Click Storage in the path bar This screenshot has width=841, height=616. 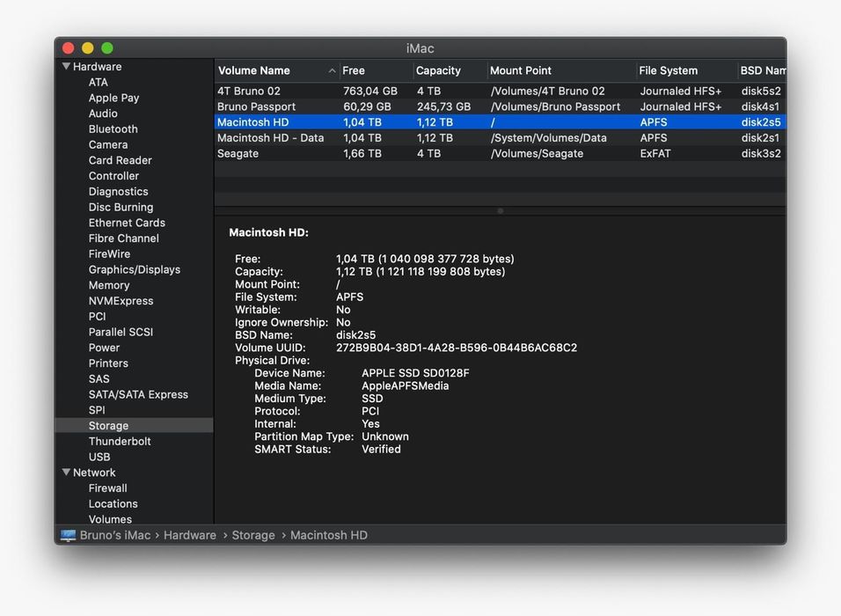(253, 535)
